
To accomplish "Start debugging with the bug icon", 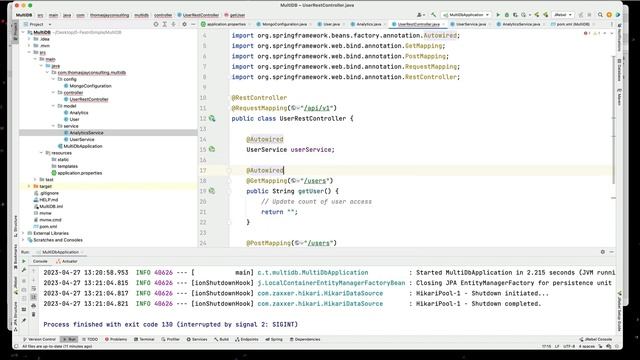I will (507, 15).
